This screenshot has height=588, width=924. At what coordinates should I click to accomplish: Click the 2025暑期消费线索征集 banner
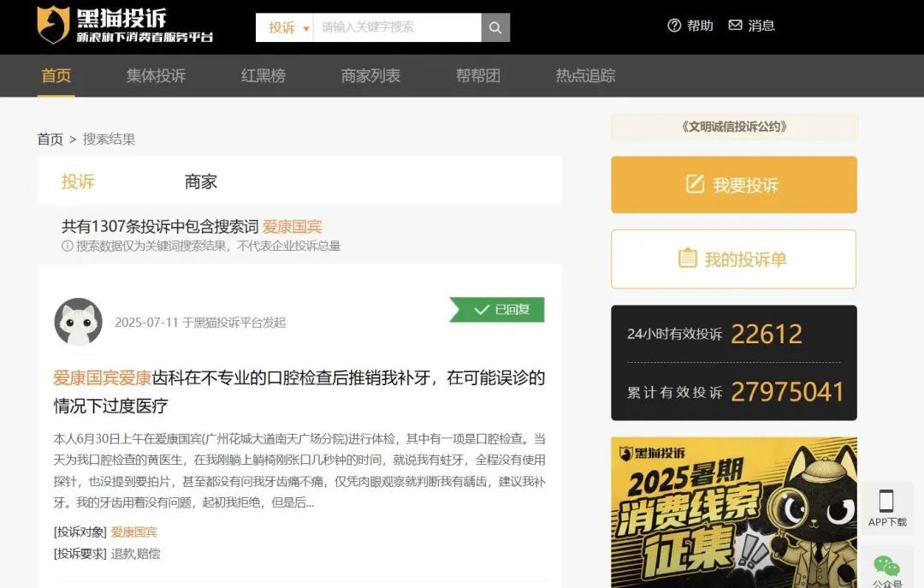[733, 512]
